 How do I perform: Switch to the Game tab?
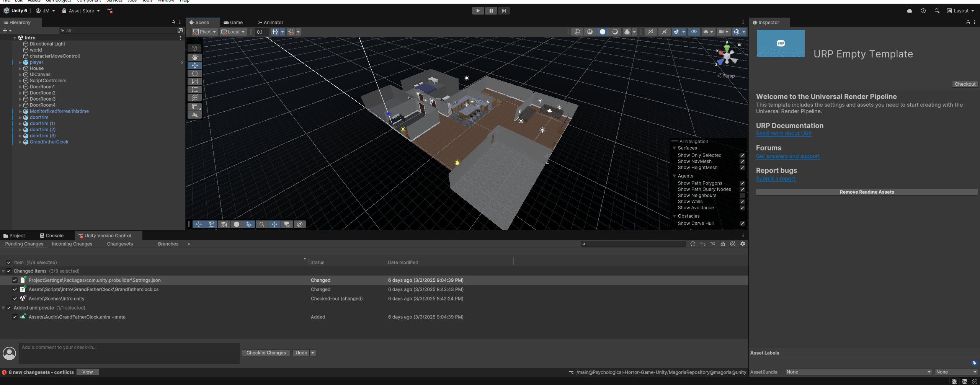click(x=233, y=23)
